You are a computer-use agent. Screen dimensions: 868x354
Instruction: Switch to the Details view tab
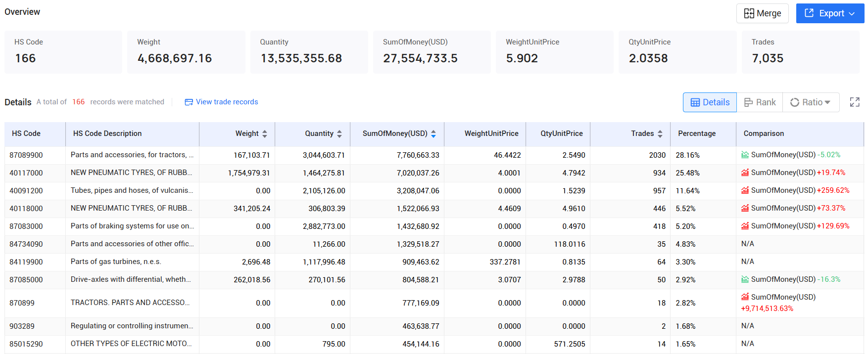710,102
